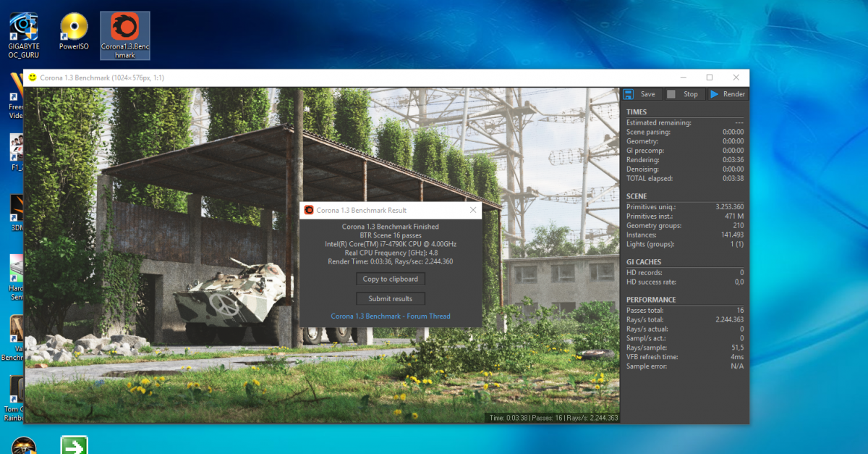Image resolution: width=868 pixels, height=454 pixels.
Task: Click the Corona 1.3 Benchmark window title text
Action: [102, 77]
